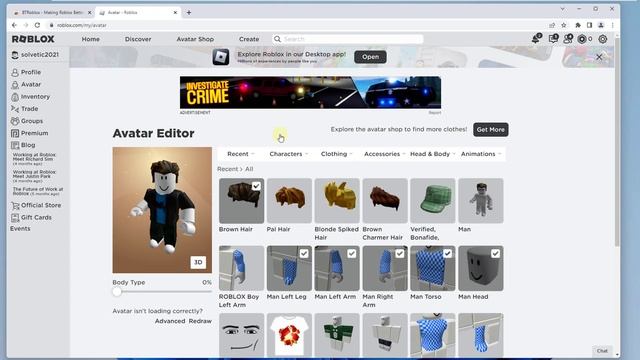Open the friends icon in header

pyautogui.click(x=568, y=39)
